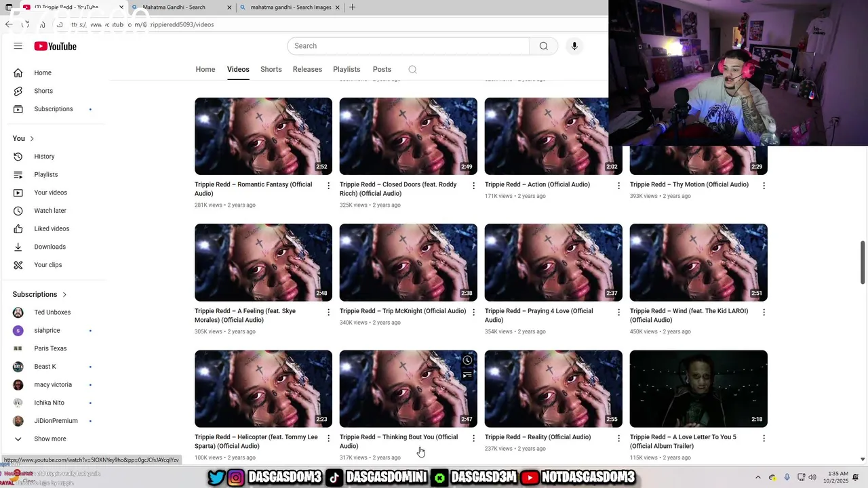Click the YouTube search input field
868x488 pixels.
pyautogui.click(x=408, y=46)
